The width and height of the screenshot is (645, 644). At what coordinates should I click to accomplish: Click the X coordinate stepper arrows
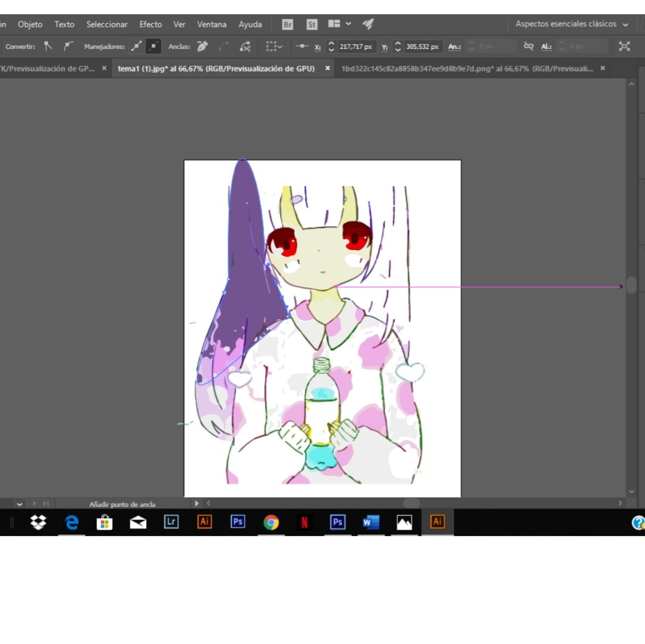point(331,47)
